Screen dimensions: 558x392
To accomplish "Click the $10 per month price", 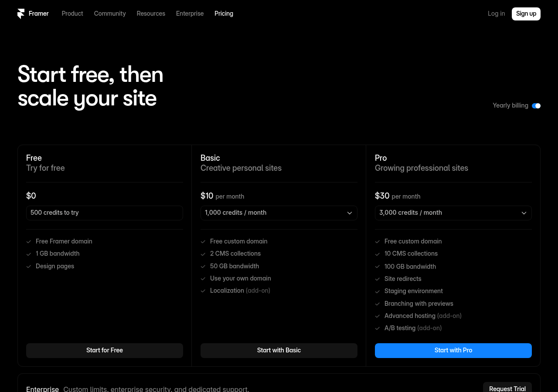I will pyautogui.click(x=222, y=196).
